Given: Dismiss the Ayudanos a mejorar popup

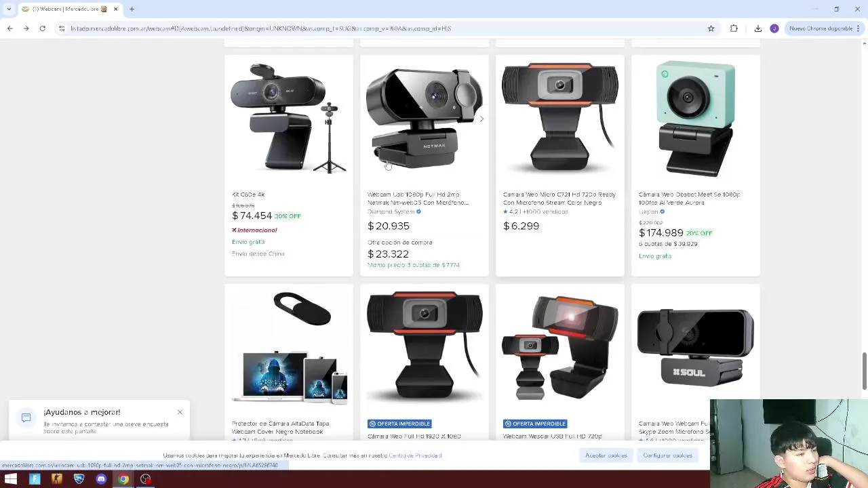Looking at the screenshot, I should (x=180, y=412).
